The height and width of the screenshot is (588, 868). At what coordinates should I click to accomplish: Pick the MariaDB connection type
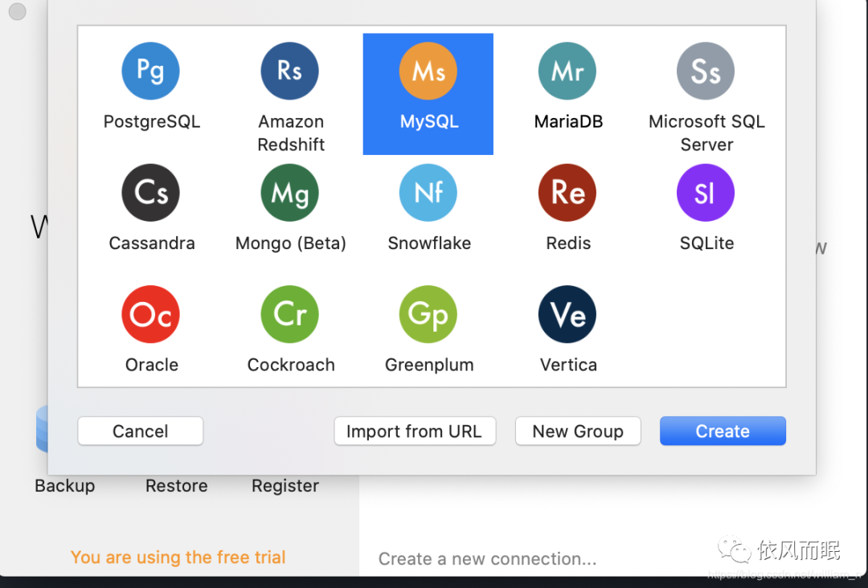pyautogui.click(x=567, y=71)
